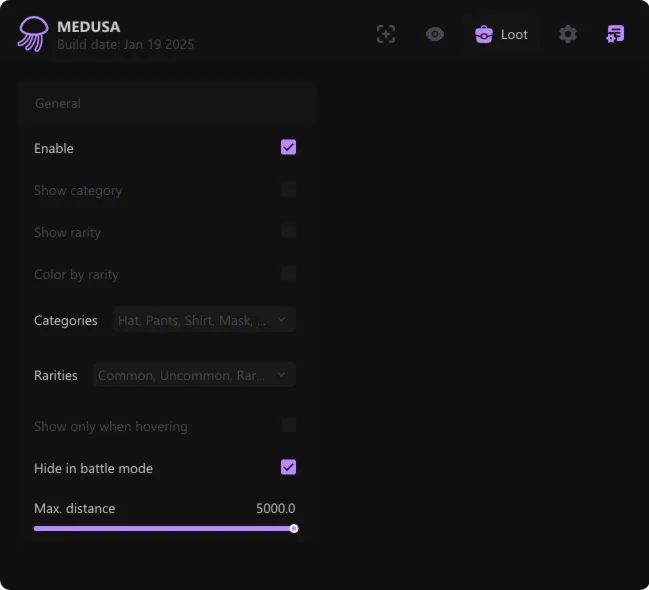This screenshot has width=649, height=590.
Task: Toggle the Enable checkbox
Action: pos(288,148)
